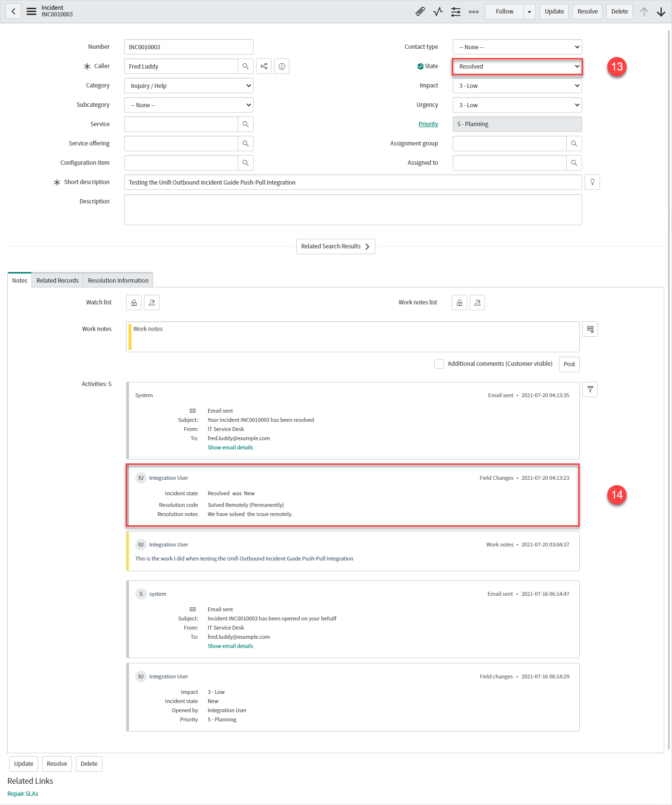
Task: Click the Repair SLAs link
Action: pos(23,794)
